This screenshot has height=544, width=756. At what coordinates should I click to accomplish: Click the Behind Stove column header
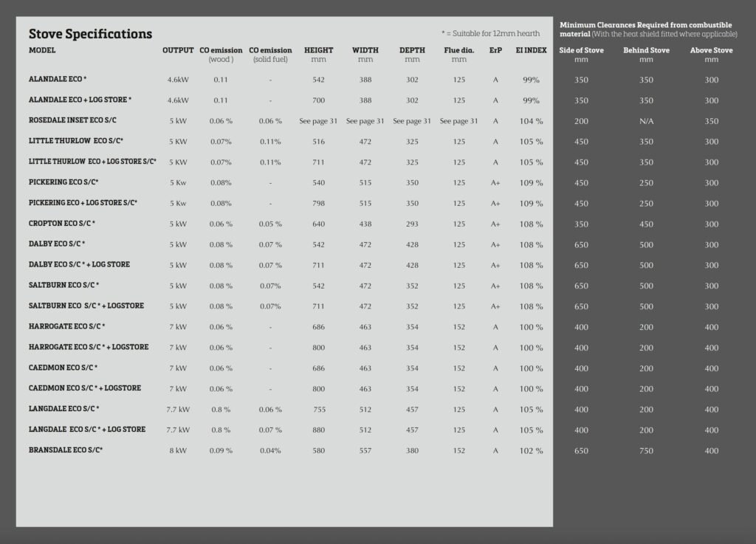647,55
